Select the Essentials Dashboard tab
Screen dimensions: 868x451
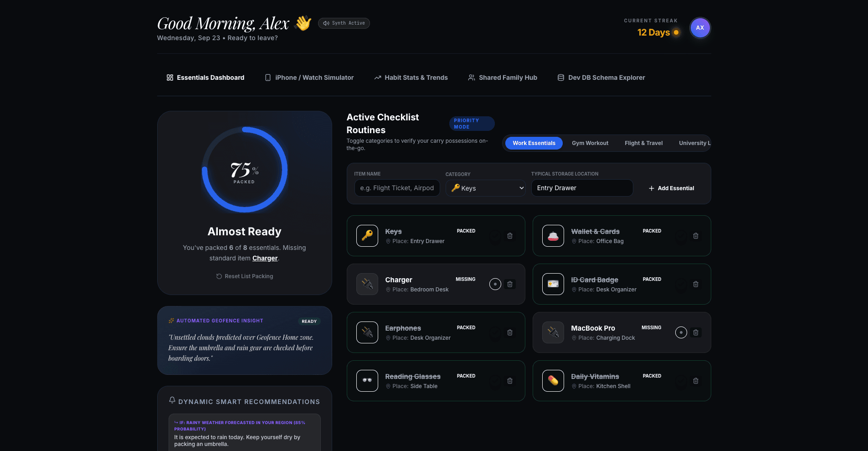[x=205, y=78]
